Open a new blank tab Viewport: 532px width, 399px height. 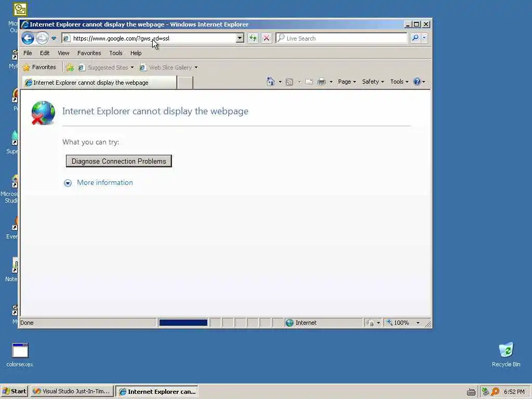[185, 83]
